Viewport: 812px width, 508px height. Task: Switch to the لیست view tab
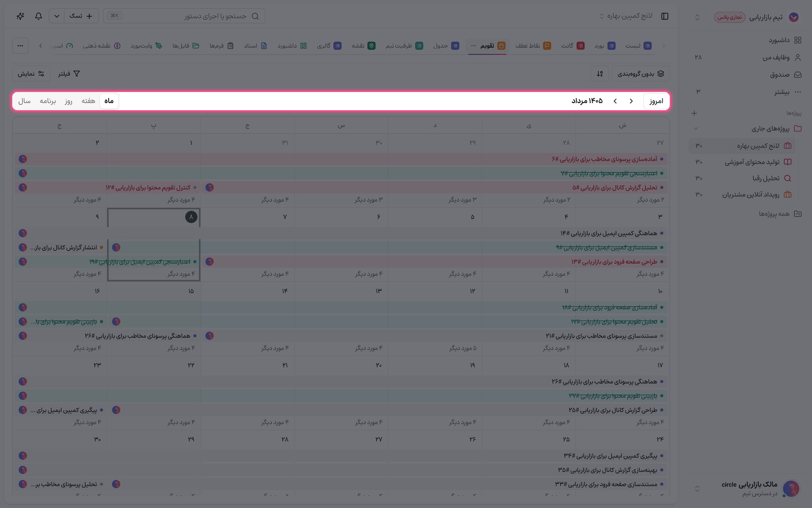[x=638, y=46]
